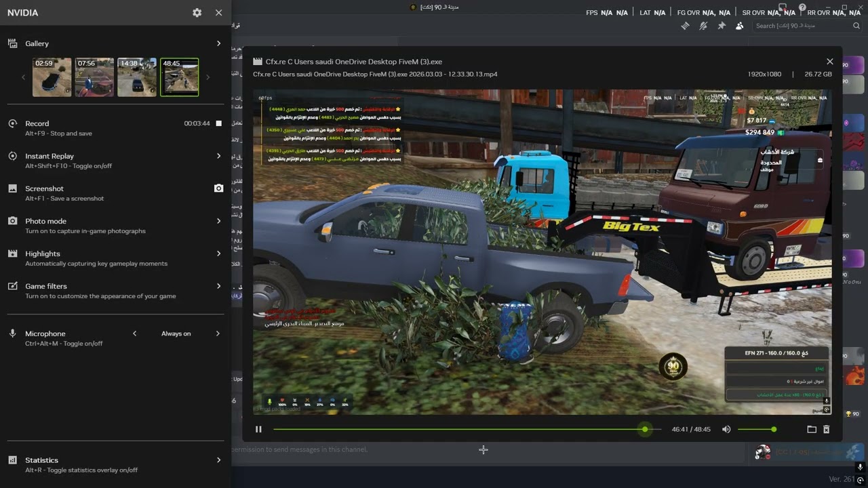The height and width of the screenshot is (488, 868).
Task: Mute the video with speaker icon
Action: coord(726,429)
